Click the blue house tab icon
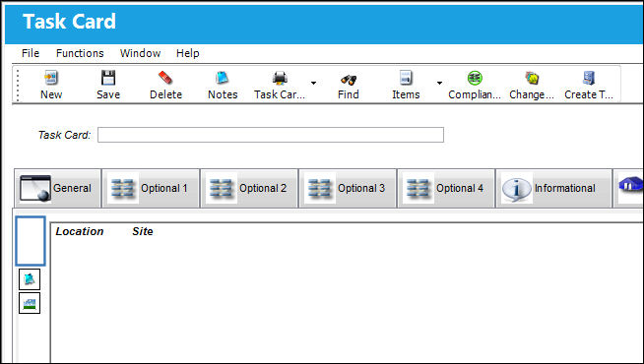This screenshot has height=364, width=644. 630,185
